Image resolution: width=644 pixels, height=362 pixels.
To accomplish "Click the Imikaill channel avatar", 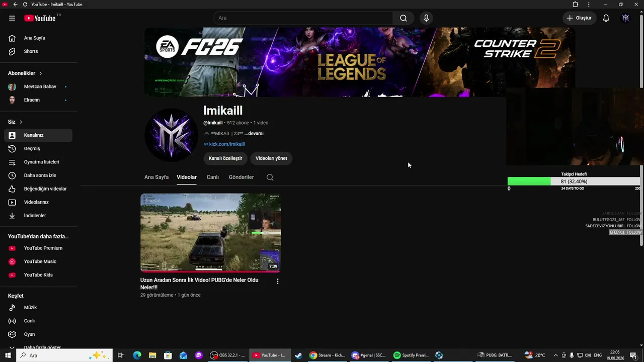I will pyautogui.click(x=172, y=135).
